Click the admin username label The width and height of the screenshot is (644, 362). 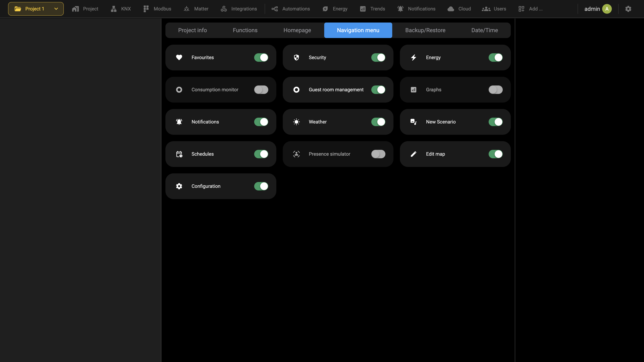(592, 9)
